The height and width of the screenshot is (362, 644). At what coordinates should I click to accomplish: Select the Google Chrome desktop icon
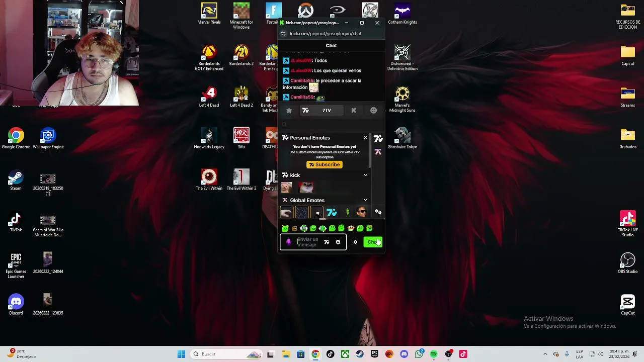point(16,138)
